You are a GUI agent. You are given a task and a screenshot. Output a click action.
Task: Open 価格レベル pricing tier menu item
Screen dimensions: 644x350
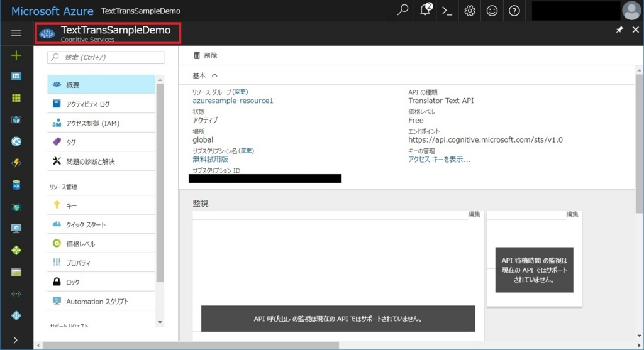coord(101,244)
